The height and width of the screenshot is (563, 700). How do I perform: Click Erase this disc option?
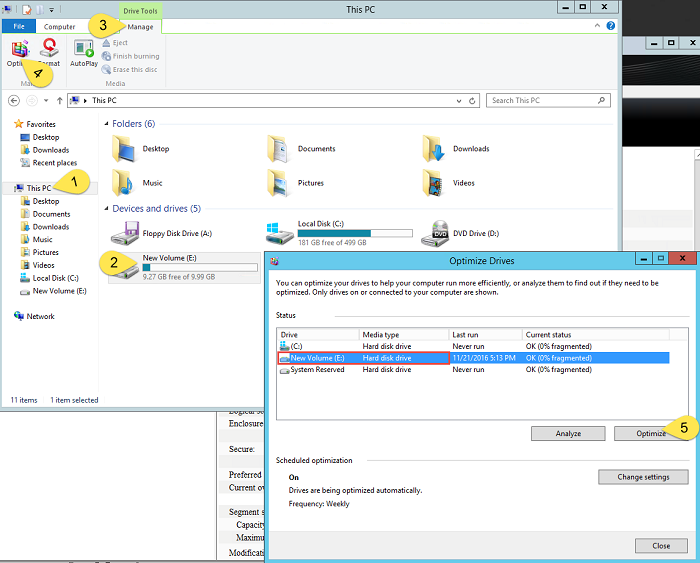(129, 70)
